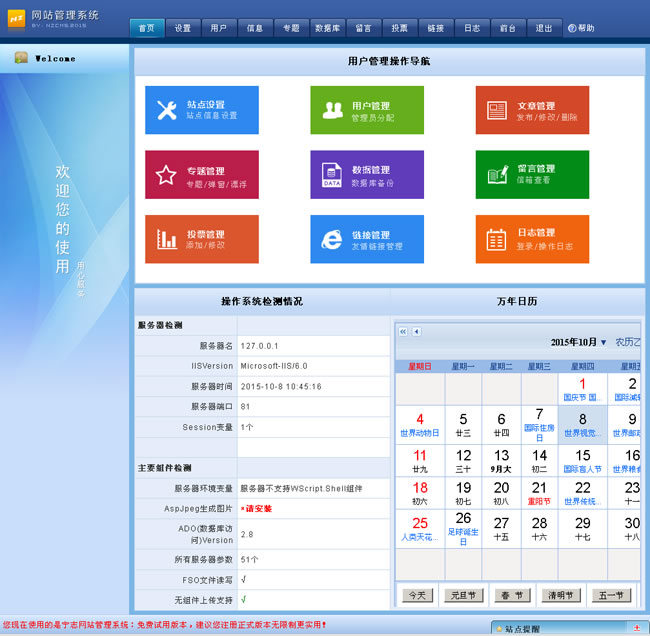The image size is (650, 636).
Task: Switch to the 数据库 tab
Action: 327,28
